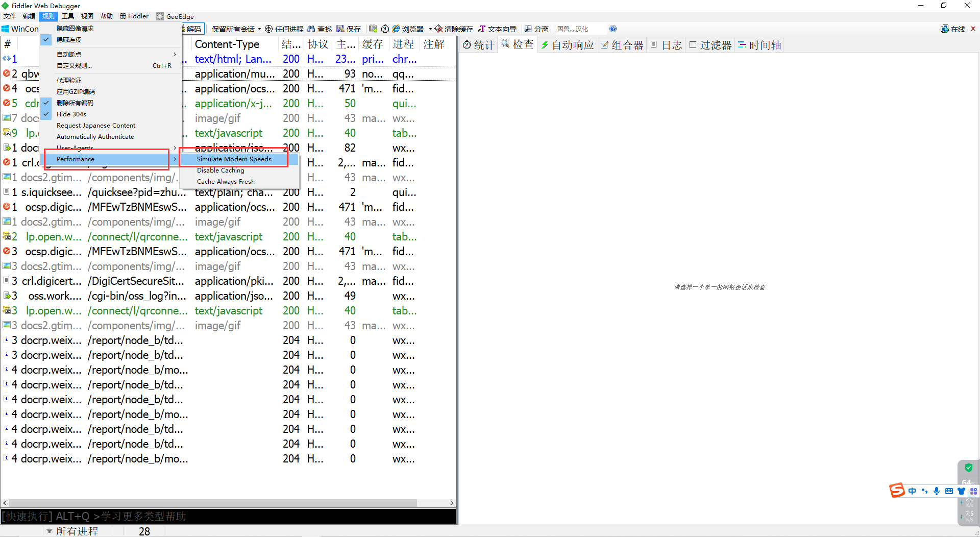The image size is (980, 537).
Task: Toggle the 删除所有编码 checked menu option
Action: [75, 103]
